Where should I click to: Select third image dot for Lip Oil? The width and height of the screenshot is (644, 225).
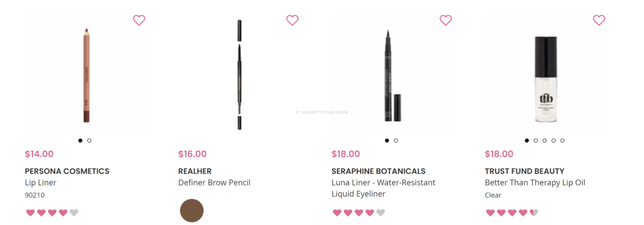[x=545, y=140]
